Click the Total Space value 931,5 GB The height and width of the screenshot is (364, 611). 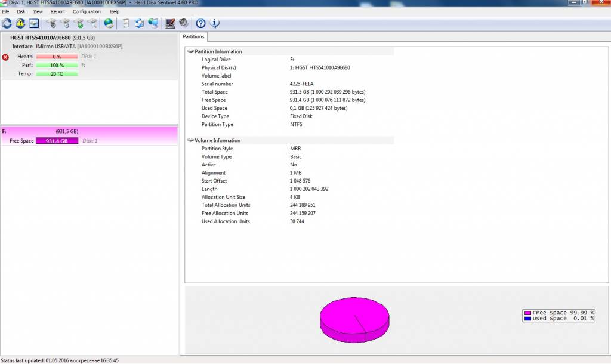pyautogui.click(x=328, y=92)
